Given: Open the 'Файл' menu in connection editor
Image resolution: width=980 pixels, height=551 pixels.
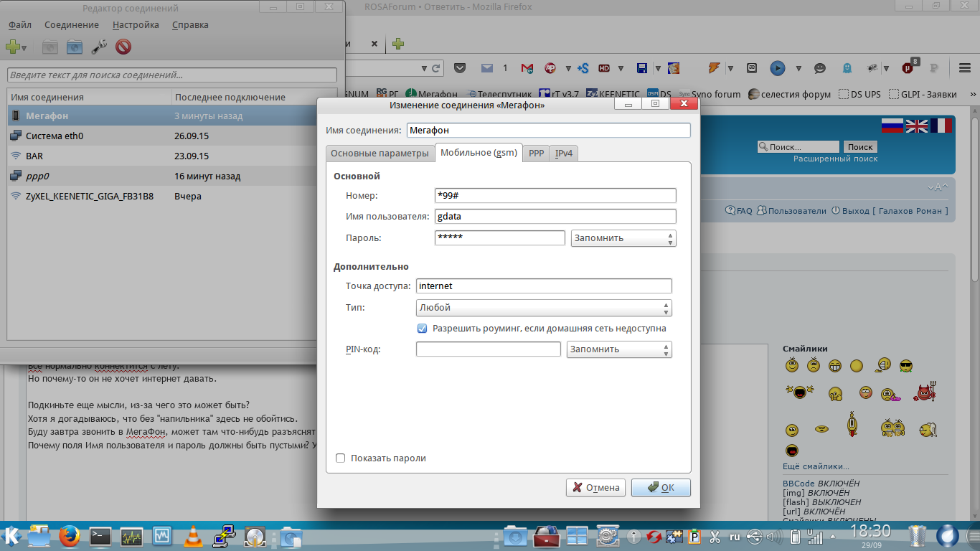Looking at the screenshot, I should point(19,24).
